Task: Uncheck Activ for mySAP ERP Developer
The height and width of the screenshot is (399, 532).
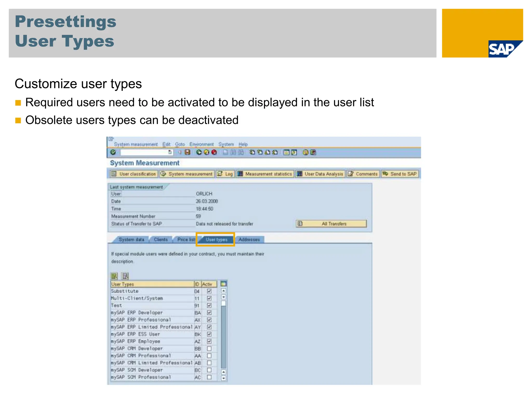Action: pos(209,312)
